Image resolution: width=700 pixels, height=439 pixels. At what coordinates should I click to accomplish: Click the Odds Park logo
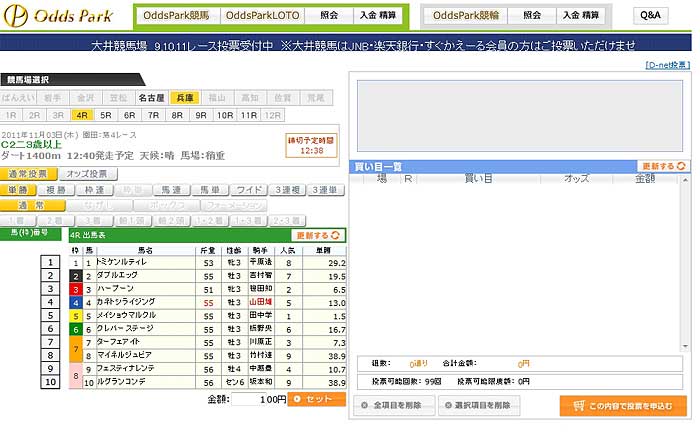click(x=62, y=15)
